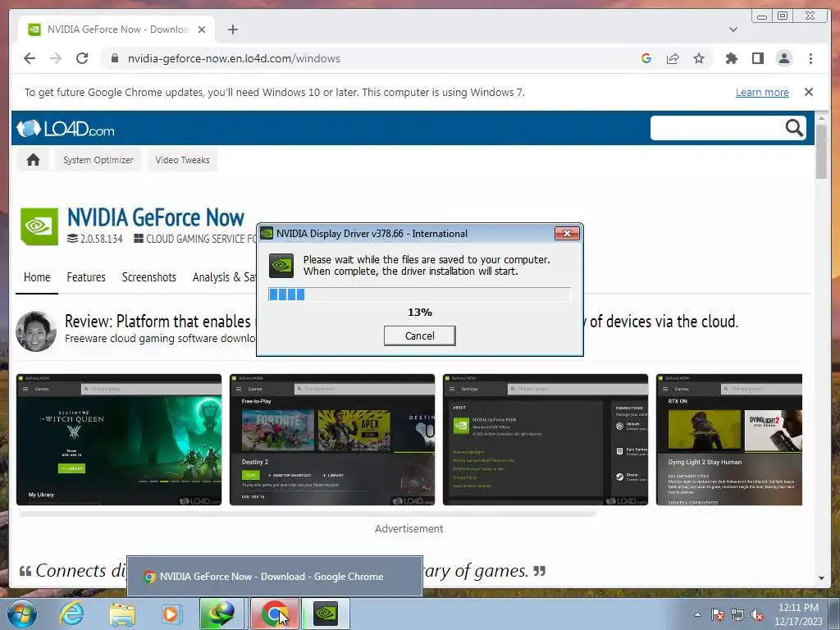Click the green globe download manager taskbar icon

pos(221,614)
